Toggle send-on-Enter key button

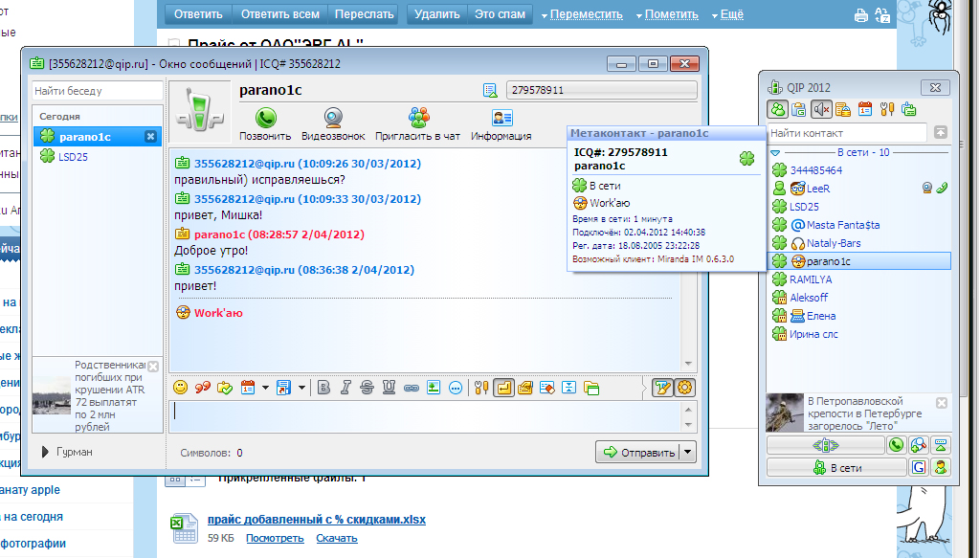(503, 388)
